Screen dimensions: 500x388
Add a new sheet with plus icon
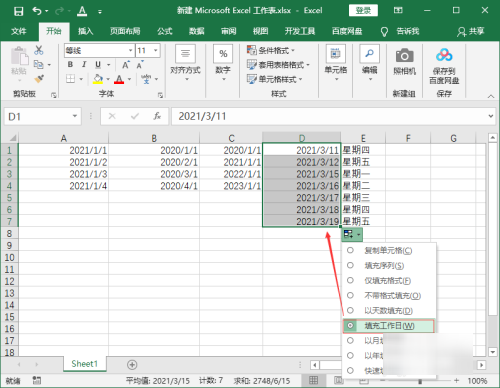(x=132, y=365)
